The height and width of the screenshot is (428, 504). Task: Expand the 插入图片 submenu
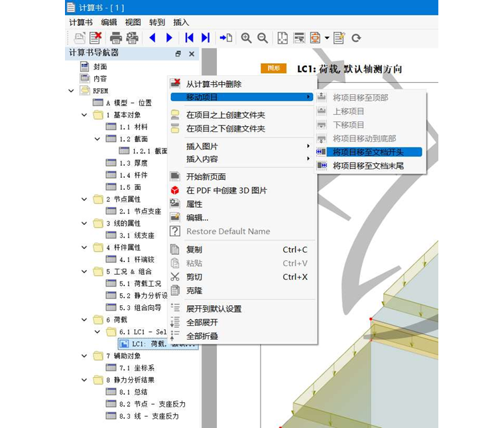[x=241, y=146]
